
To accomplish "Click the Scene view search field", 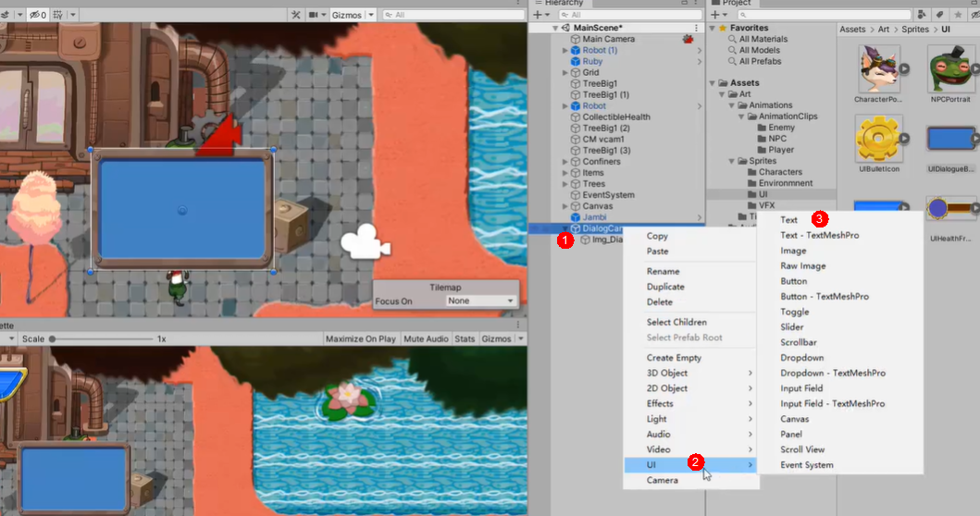I will tap(453, 15).
